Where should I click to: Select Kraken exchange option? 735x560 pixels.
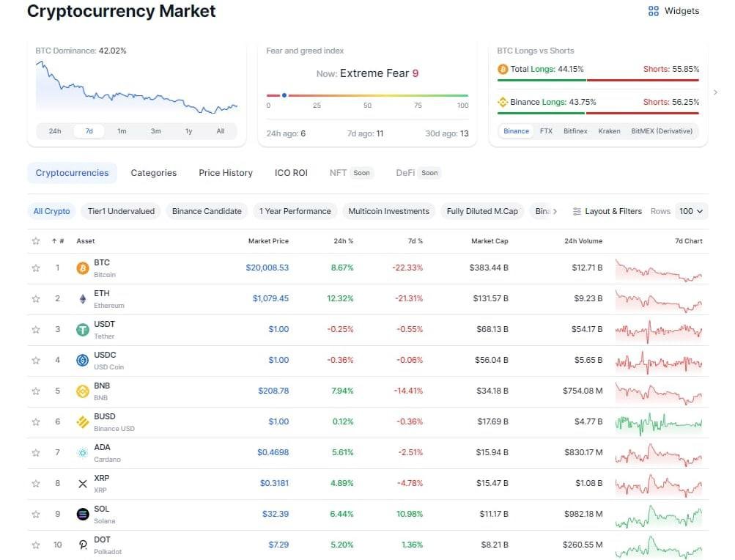[x=609, y=131]
